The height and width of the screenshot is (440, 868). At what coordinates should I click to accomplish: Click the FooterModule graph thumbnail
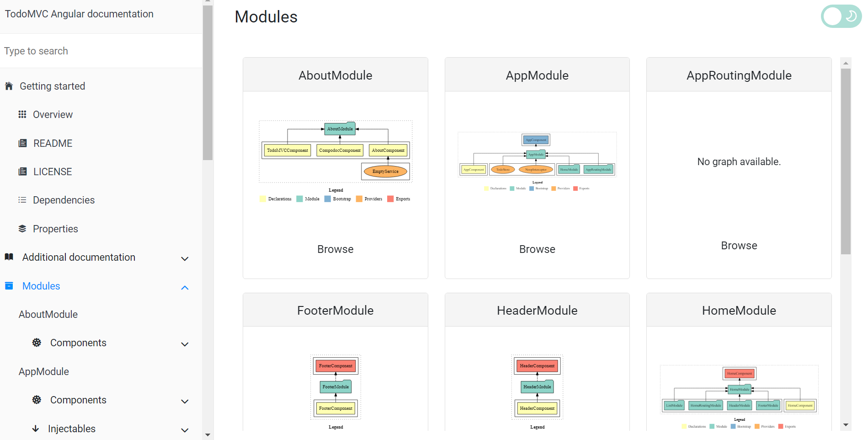pos(335,387)
